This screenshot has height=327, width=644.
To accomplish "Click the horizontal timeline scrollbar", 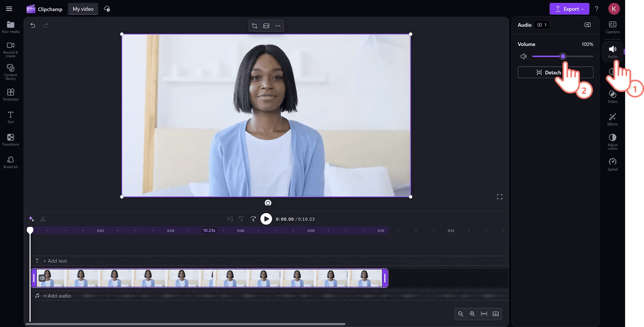I will 185,324.
